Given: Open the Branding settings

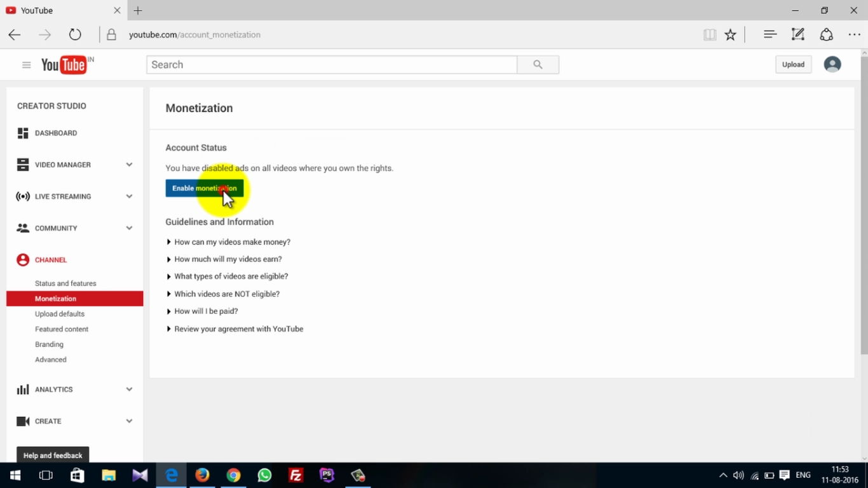Looking at the screenshot, I should click(x=49, y=344).
